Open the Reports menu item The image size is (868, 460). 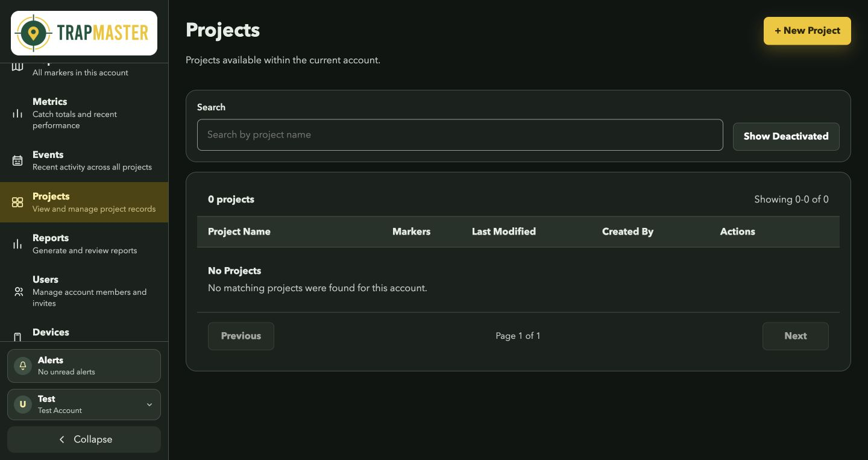(x=84, y=244)
